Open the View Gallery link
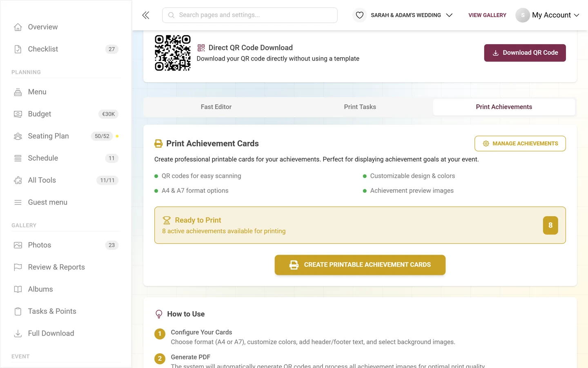 click(487, 15)
